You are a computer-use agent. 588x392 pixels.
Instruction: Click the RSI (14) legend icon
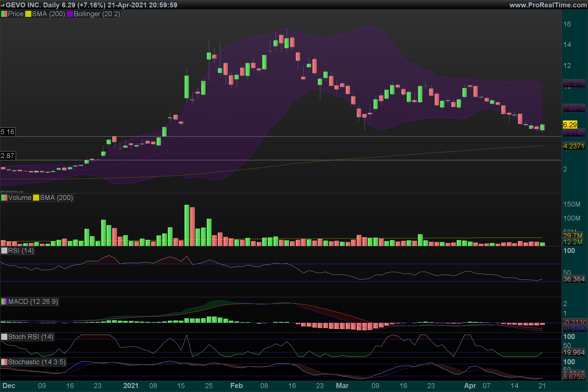(4, 250)
